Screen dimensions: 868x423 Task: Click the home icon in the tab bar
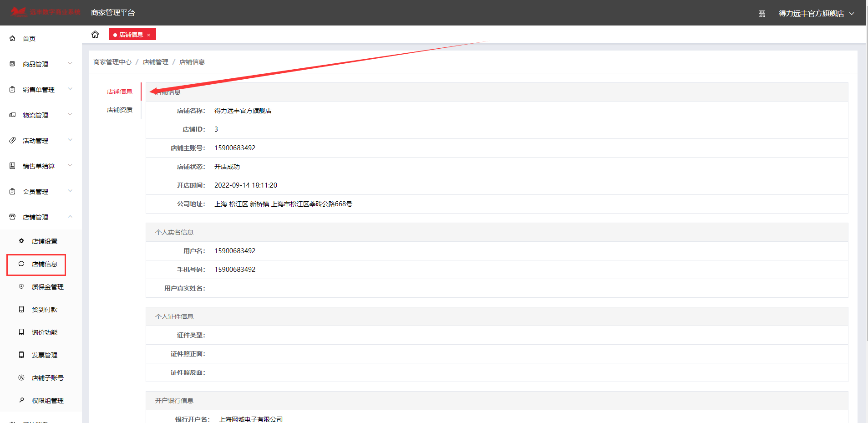pyautogui.click(x=95, y=34)
